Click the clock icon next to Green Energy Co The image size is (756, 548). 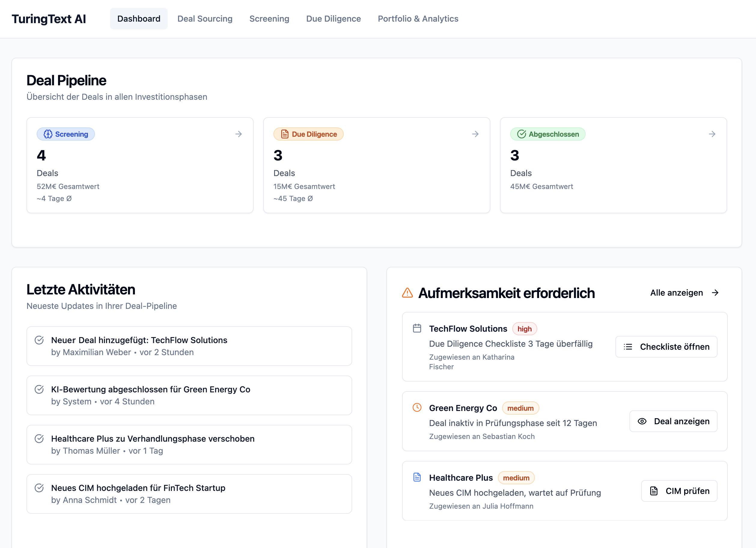pos(417,407)
